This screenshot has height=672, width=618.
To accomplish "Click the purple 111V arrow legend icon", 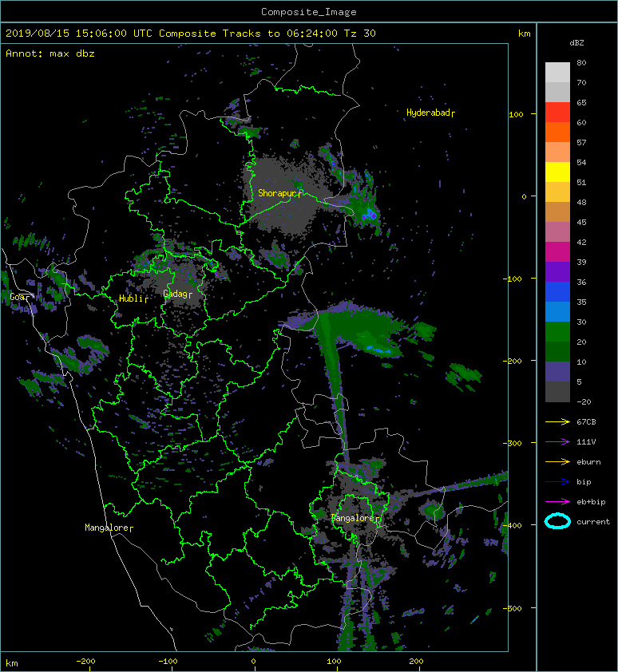I will click(557, 442).
